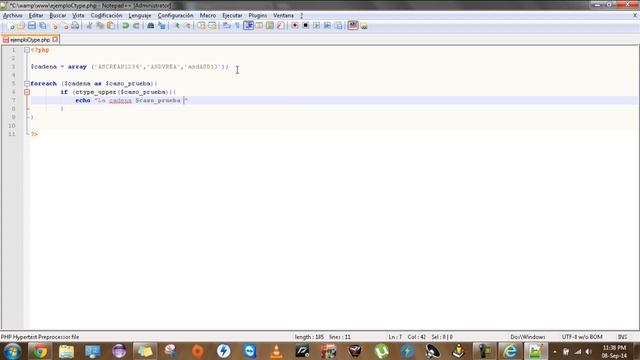Toggle the highlighted Indent Guide icon
Image resolution: width=640 pixels, height=360 pixels.
(x=248, y=26)
